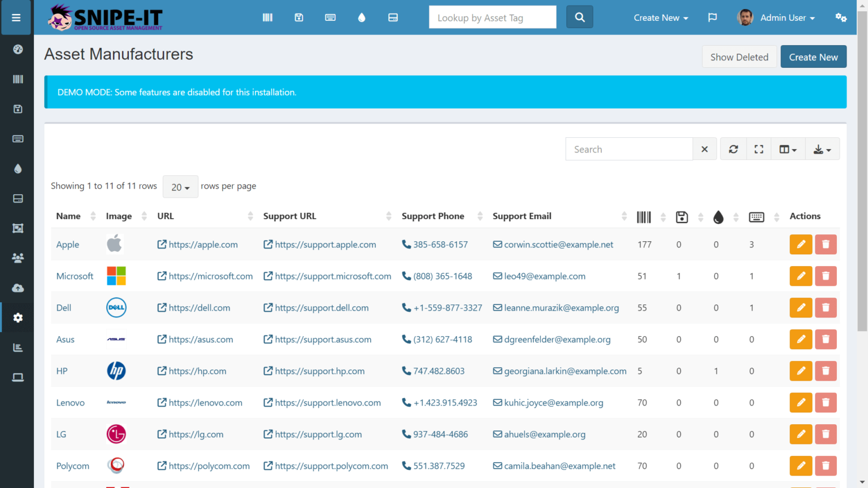Refresh the manufacturers table
This screenshot has width=868, height=488.
click(733, 149)
